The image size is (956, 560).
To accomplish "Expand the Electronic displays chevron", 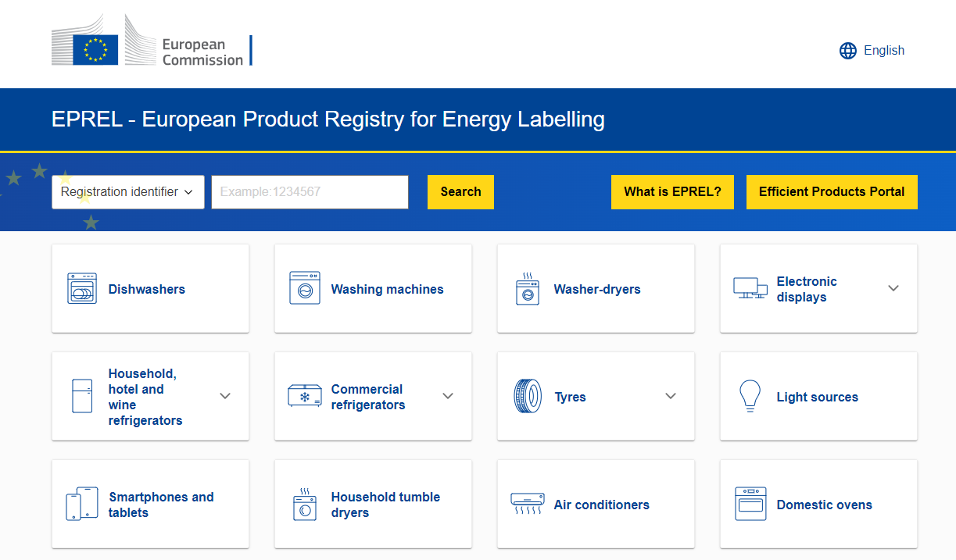I will click(x=893, y=288).
